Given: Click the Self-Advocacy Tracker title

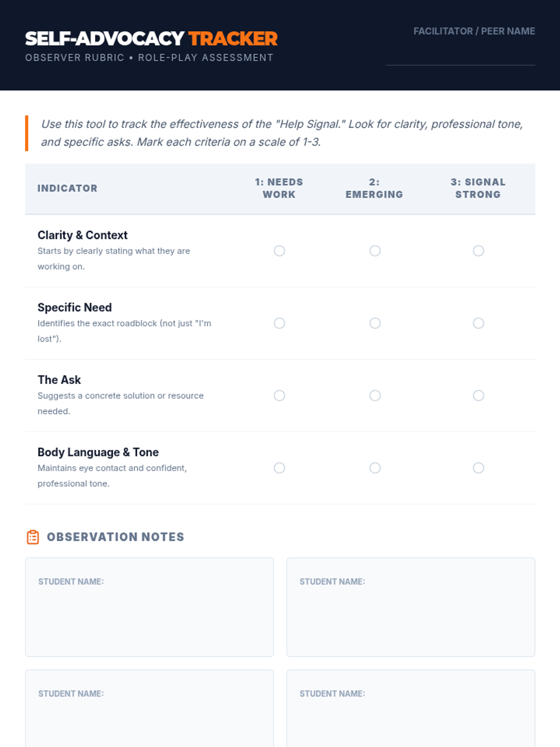Looking at the screenshot, I should coord(151,39).
